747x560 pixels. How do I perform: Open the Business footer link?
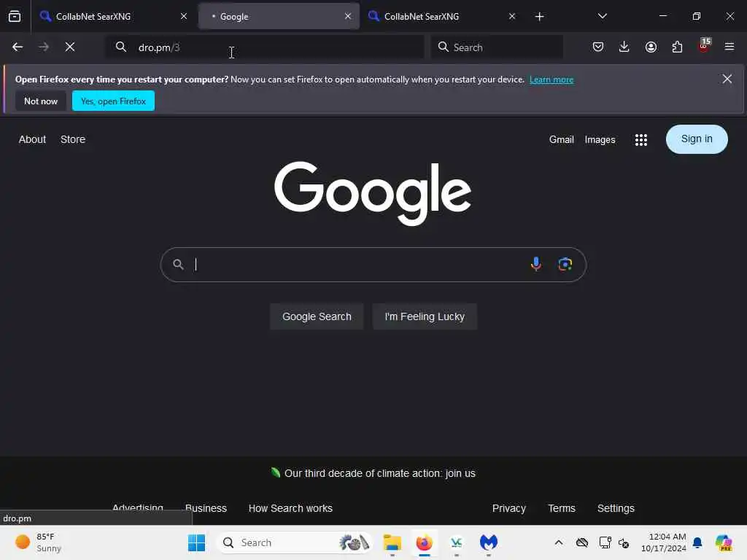coord(206,508)
